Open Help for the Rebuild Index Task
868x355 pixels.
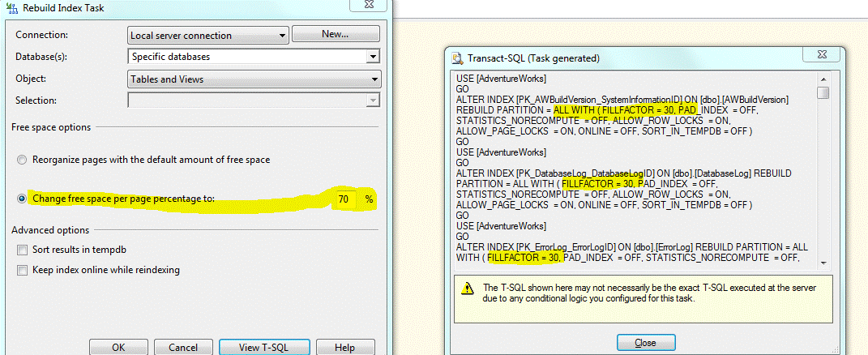[x=344, y=347]
